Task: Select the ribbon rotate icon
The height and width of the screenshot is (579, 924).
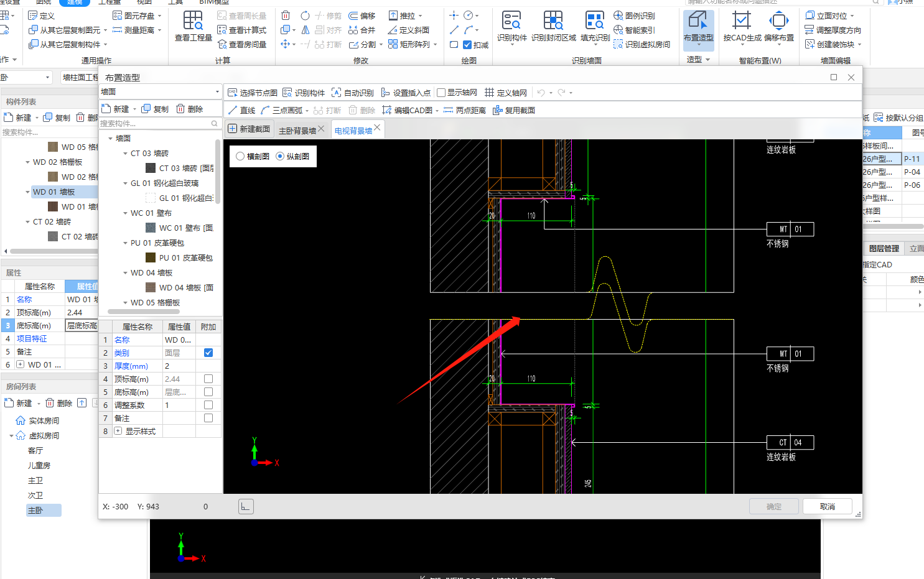Action: pos(305,16)
